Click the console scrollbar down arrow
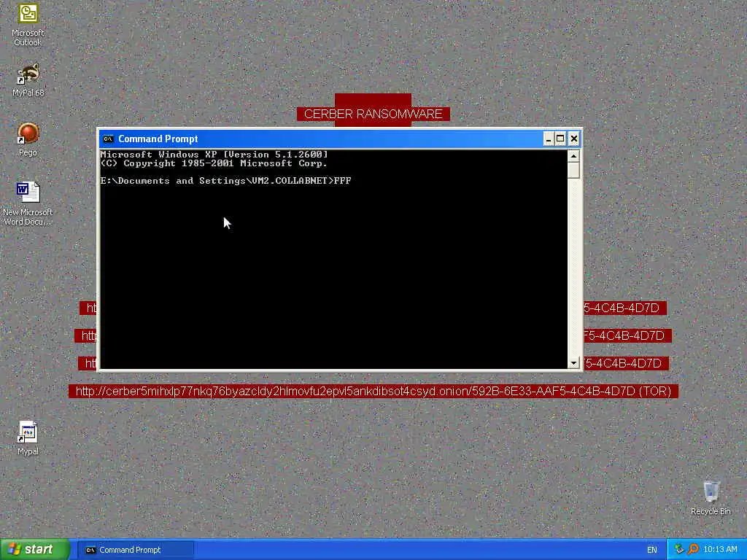Image resolution: width=747 pixels, height=560 pixels. [573, 363]
